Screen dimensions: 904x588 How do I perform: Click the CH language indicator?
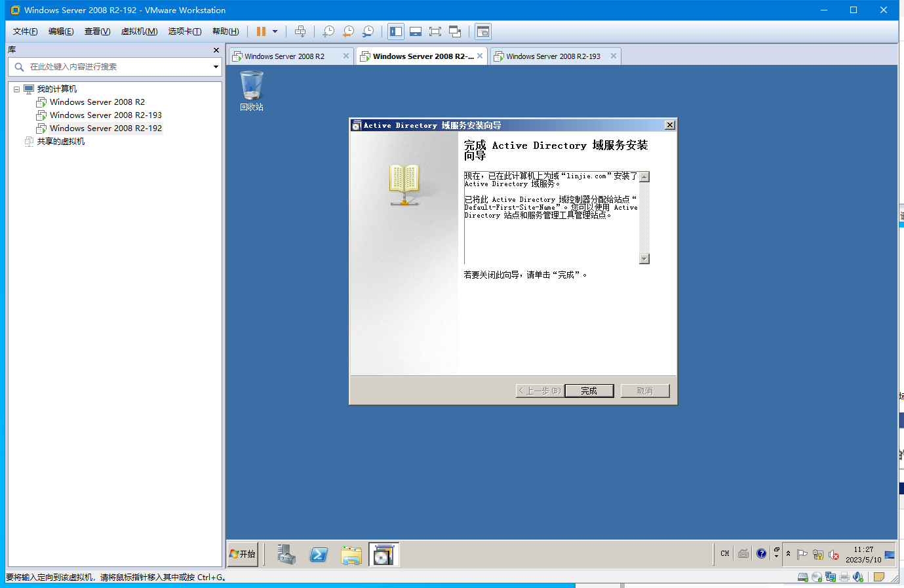coord(725,554)
